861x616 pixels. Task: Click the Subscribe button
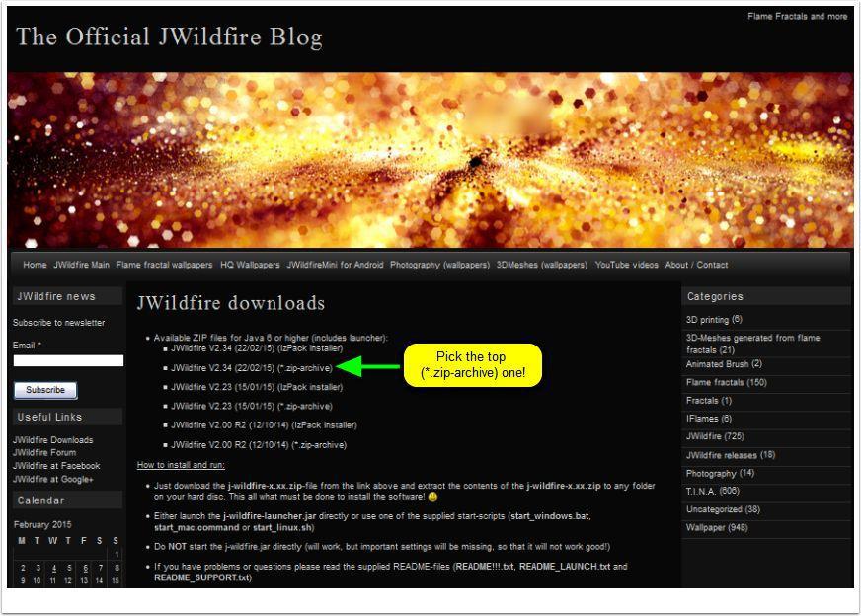(x=45, y=390)
